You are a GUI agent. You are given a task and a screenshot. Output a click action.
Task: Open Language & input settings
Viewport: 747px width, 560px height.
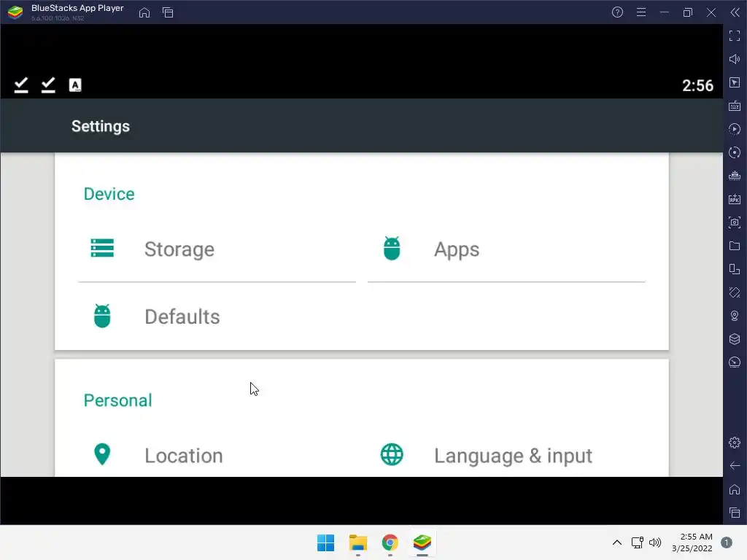(506, 455)
